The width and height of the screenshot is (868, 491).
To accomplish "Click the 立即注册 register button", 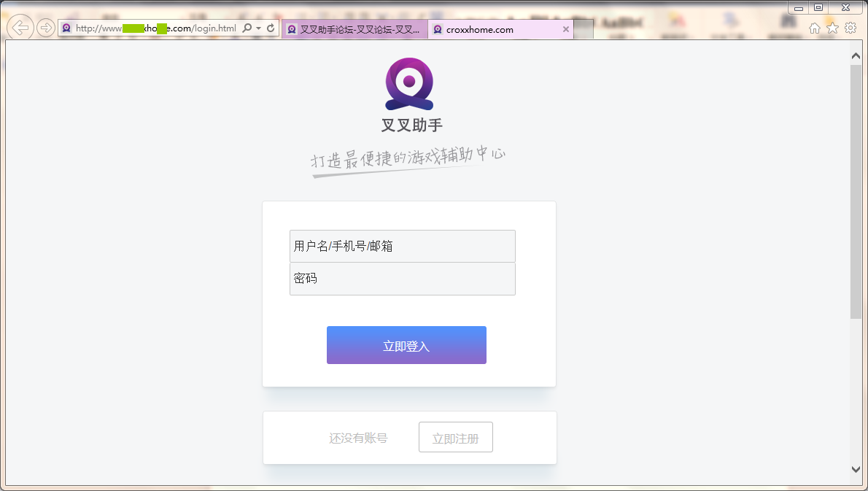I will pyautogui.click(x=456, y=437).
